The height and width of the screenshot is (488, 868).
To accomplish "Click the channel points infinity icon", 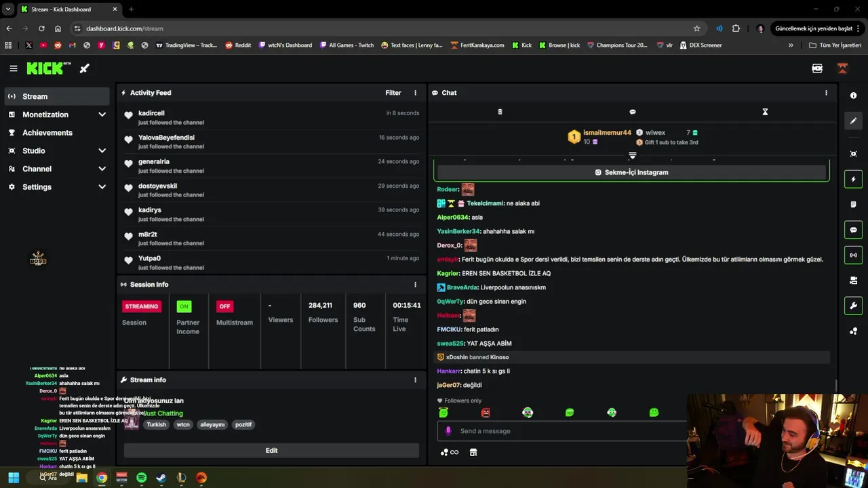I will coord(449,452).
